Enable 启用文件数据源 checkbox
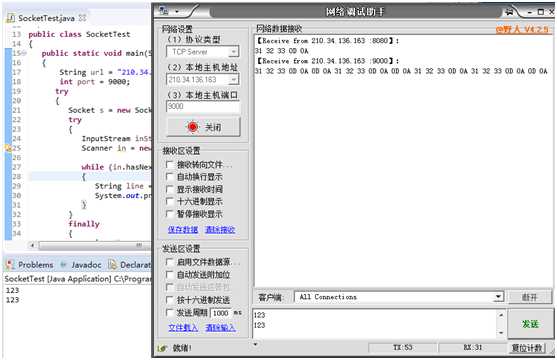The image size is (557, 360). tap(170, 262)
